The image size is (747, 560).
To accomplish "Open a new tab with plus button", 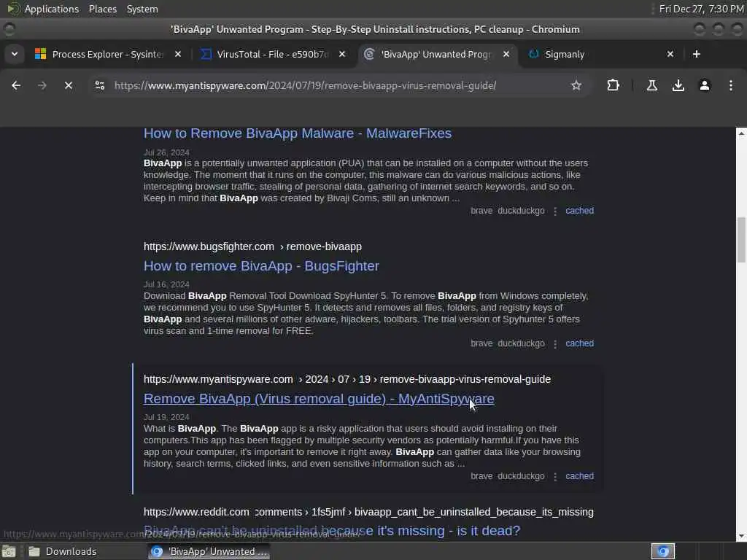I will pyautogui.click(x=696, y=54).
